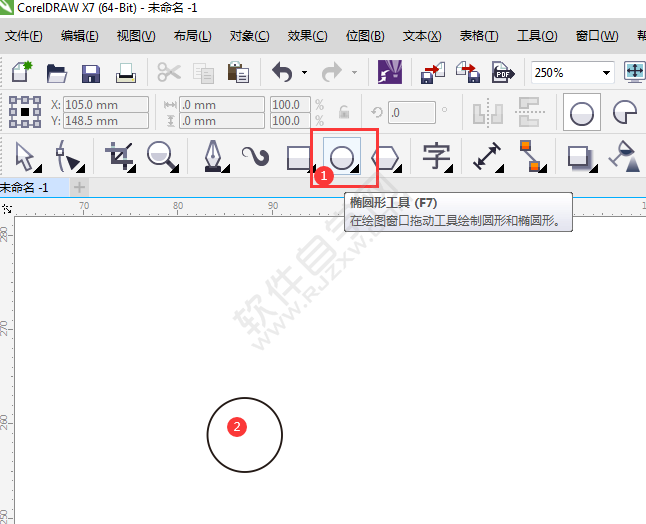This screenshot has width=646, height=524.
Task: Add a new document with plus tab
Action: [79, 187]
